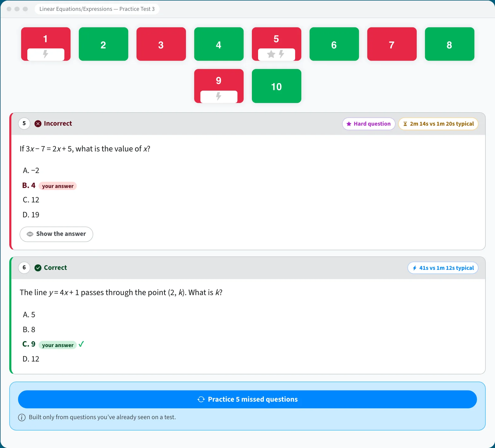Open Linear Equations Practice Test 3 tab
Viewport: 495px width, 448px height.
(97, 9)
